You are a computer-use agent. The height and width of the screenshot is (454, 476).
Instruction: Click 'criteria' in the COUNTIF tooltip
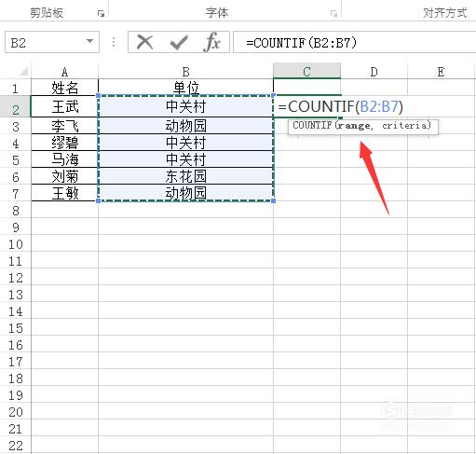tap(404, 126)
